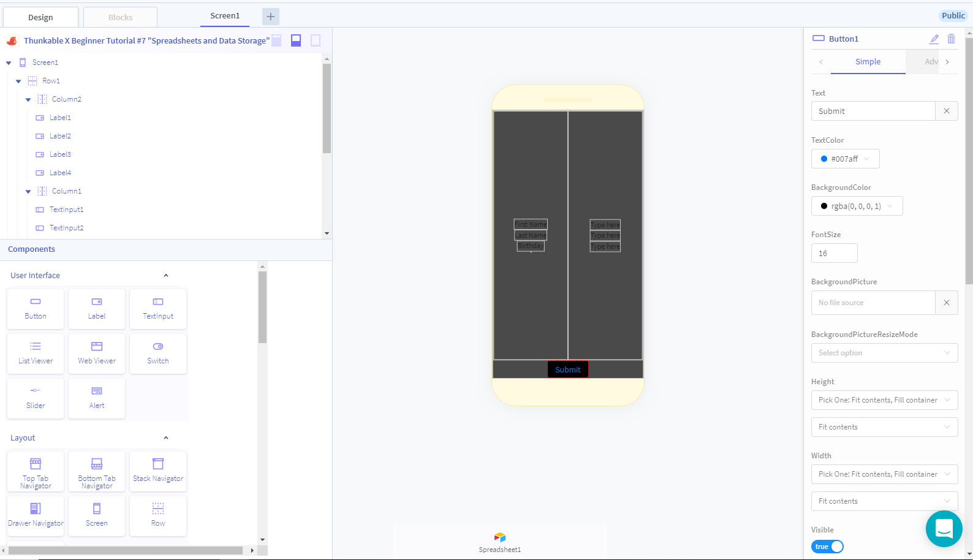
Task: Switch to the Design tab
Action: point(40,17)
